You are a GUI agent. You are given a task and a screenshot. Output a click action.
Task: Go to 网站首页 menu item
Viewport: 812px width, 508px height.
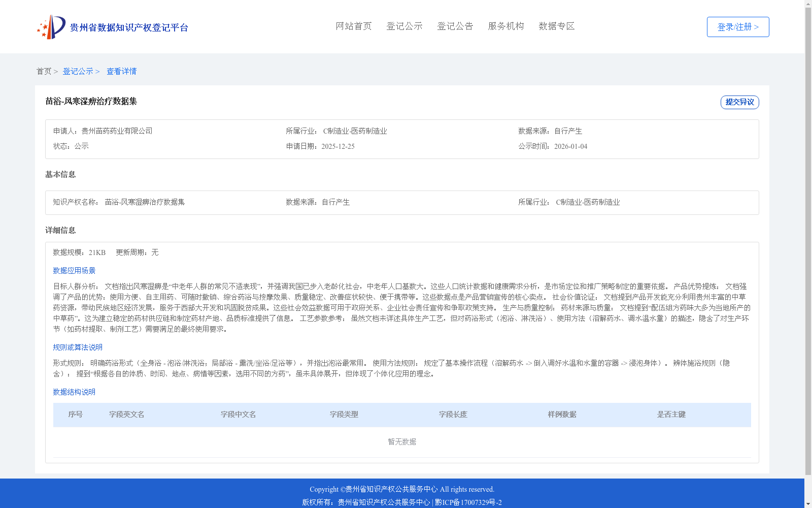point(354,26)
